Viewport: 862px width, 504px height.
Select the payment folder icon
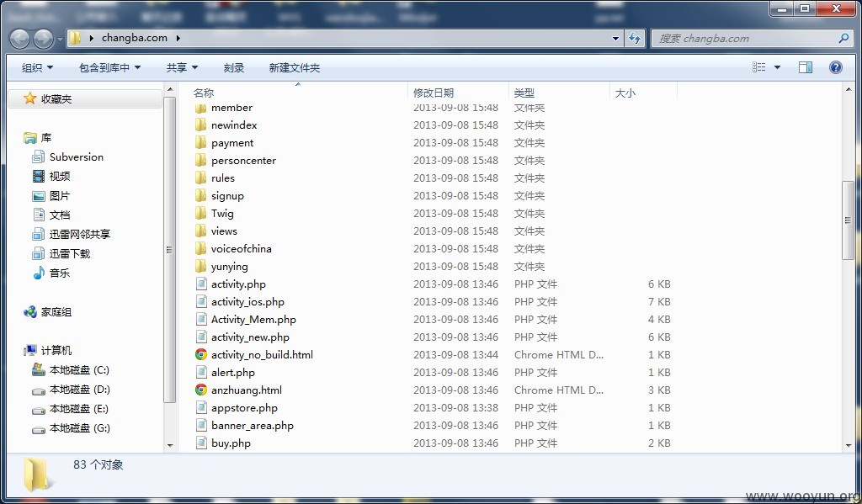point(200,142)
